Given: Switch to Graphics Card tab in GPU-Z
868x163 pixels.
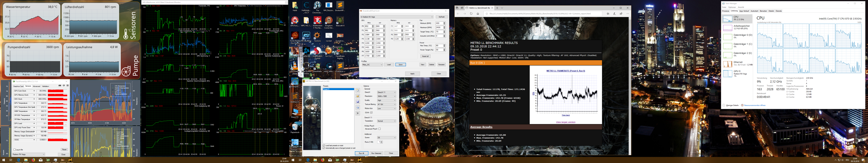Looking at the screenshot, I should pyautogui.click(x=18, y=86).
